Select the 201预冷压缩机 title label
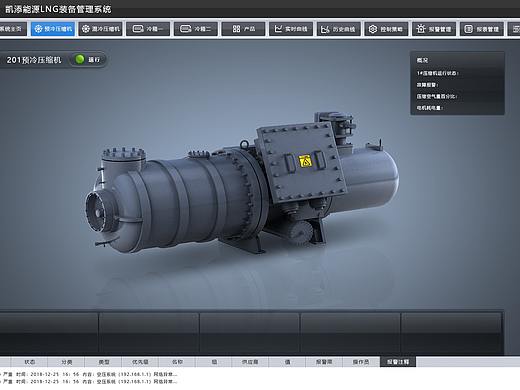This screenshot has width=520, height=390. tap(34, 60)
